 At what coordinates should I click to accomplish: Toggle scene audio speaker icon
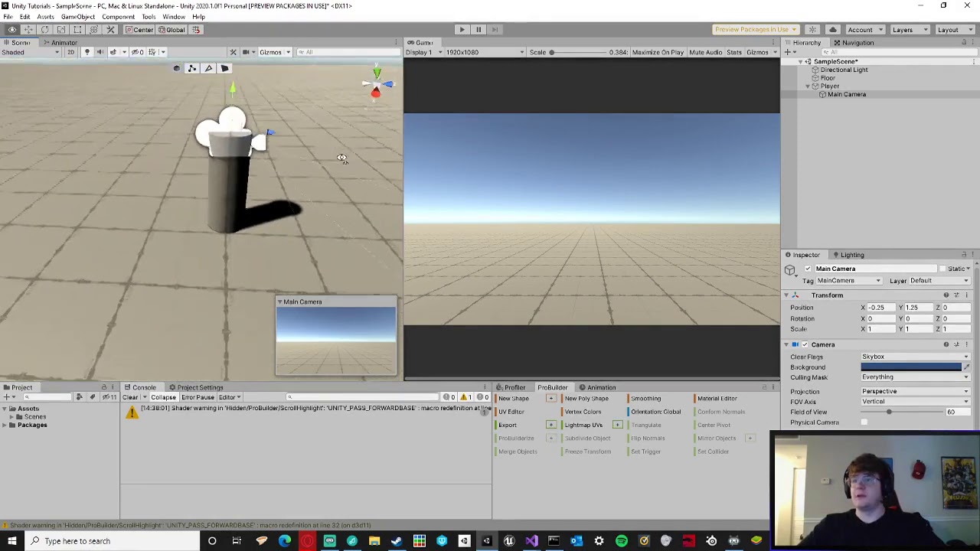[x=100, y=52]
